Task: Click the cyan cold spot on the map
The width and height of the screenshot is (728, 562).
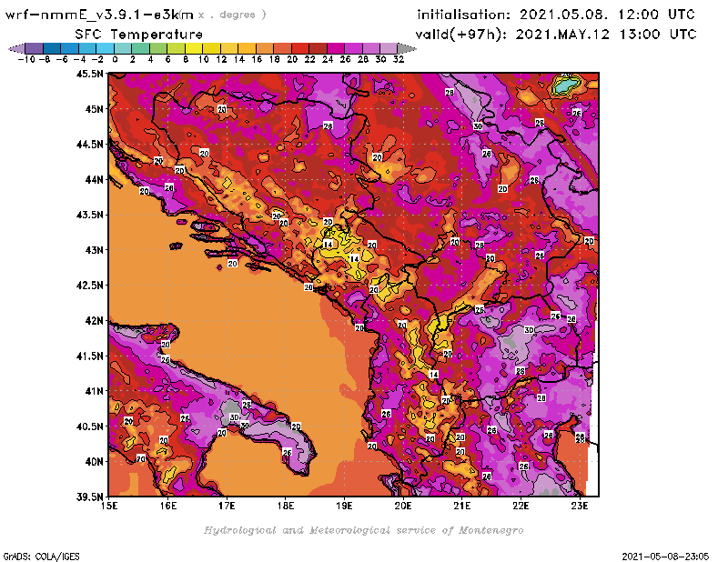Action: pyautogui.click(x=565, y=85)
